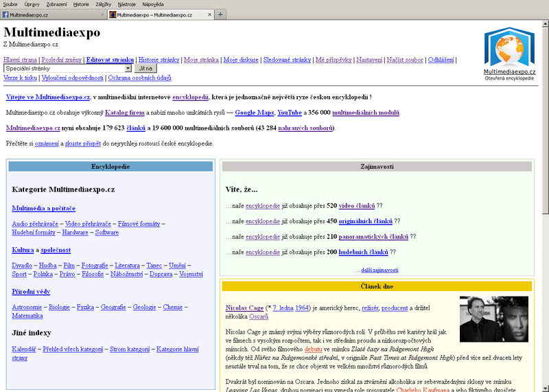Open Ochrana osobních údajů link
Viewport: 549px width, 392px height.
click(139, 78)
